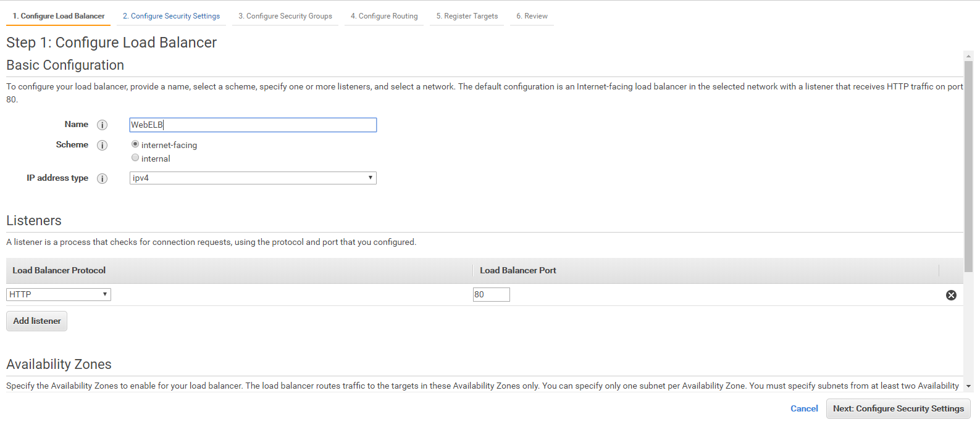
Task: Select the internet-facing scheme radio button
Action: pos(135,144)
